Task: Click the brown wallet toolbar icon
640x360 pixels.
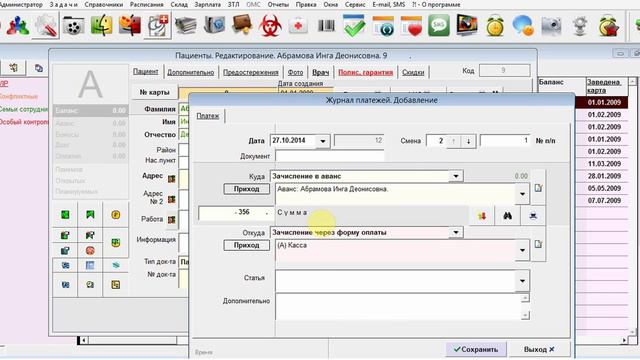Action: [242, 25]
